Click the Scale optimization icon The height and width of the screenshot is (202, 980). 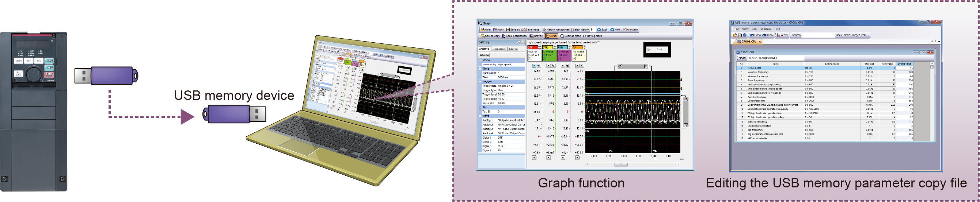[x=504, y=36]
